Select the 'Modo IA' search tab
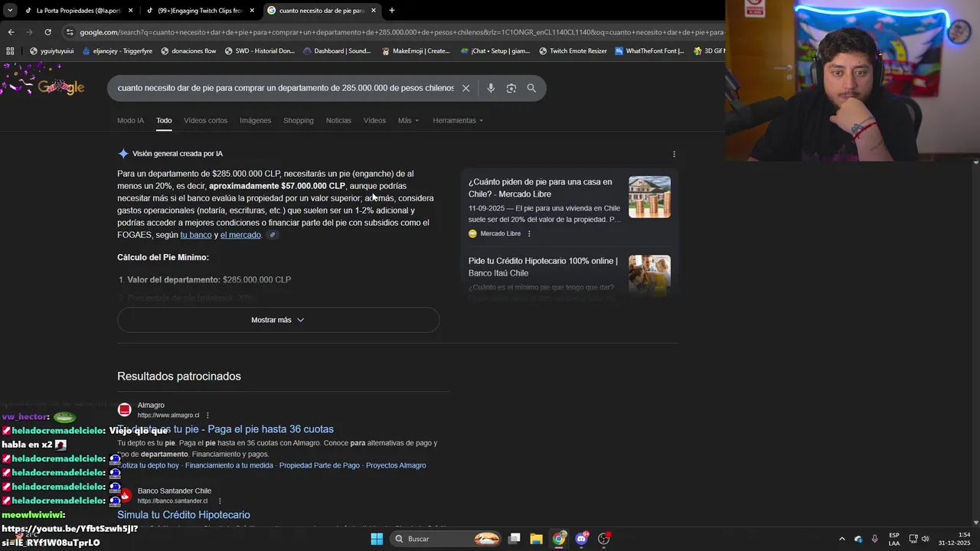The height and width of the screenshot is (551, 980). [130, 120]
